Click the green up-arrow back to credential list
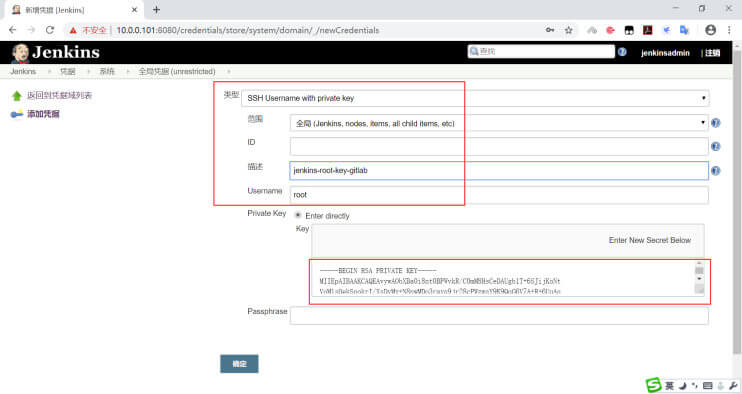The width and height of the screenshot is (742, 394). coord(17,96)
